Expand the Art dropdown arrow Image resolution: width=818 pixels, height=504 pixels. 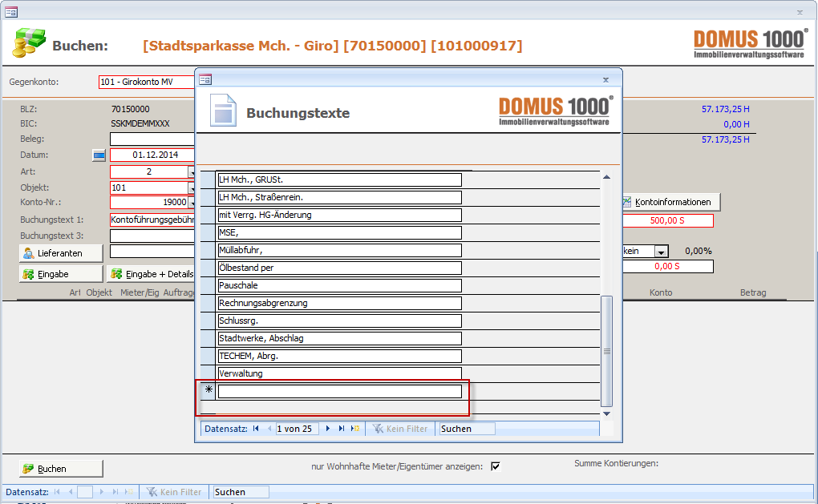tap(192, 172)
